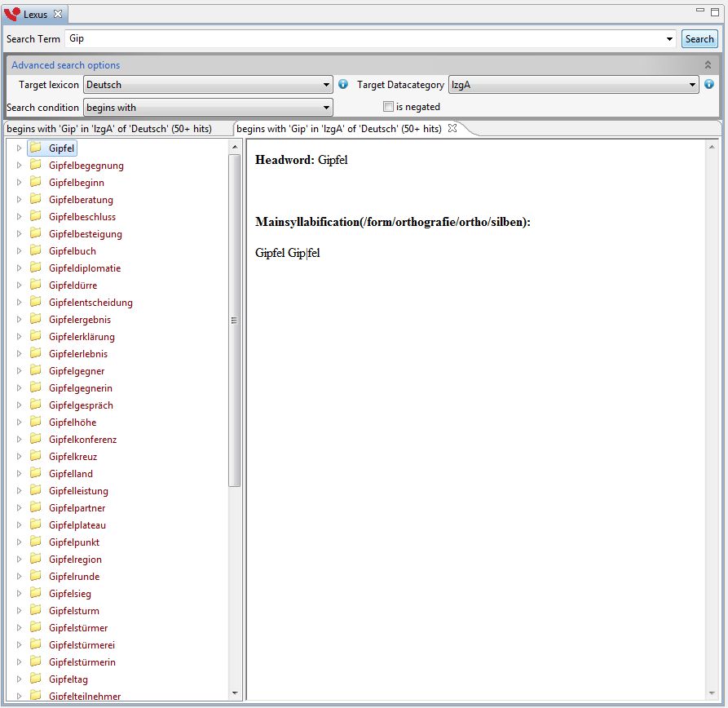Click the Gipfelbuch folder icon

coord(35,250)
